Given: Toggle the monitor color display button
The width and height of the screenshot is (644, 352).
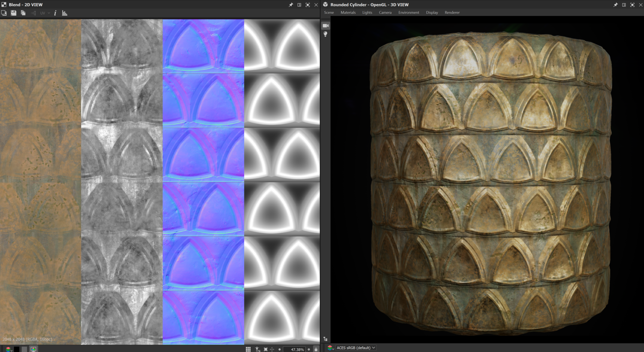Looking at the screenshot, I should 33,349.
